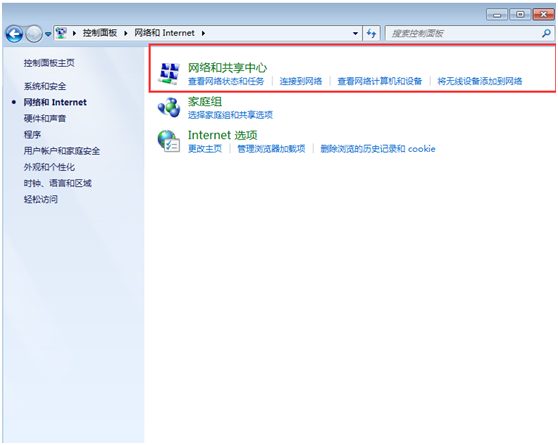Click the 连接到网络 link
This screenshot has height=445, width=558.
301,81
